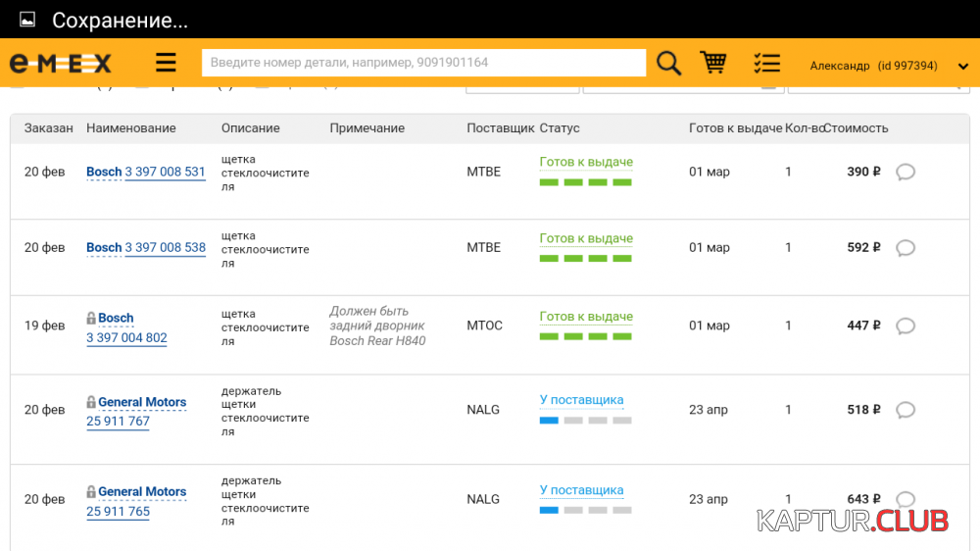Click the '19 фев' order date
Image resolution: width=980 pixels, height=551 pixels.
click(x=44, y=326)
